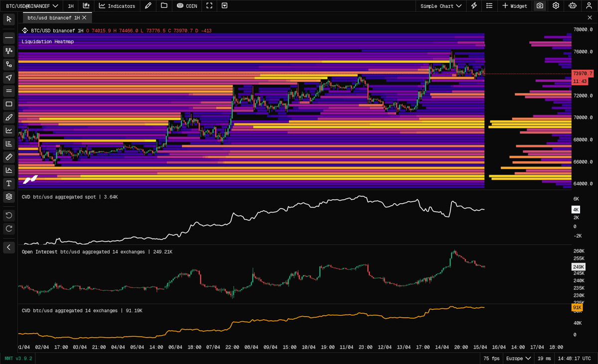The width and height of the screenshot is (598, 364).
Task: Click the pencil drawing icon in top toolbar
Action: pyautogui.click(x=148, y=6)
